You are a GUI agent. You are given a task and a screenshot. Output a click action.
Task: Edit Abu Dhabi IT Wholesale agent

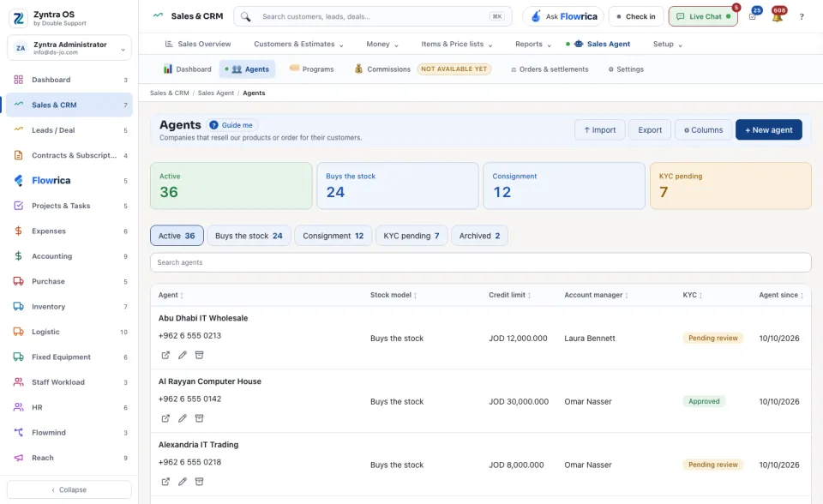pyautogui.click(x=182, y=356)
